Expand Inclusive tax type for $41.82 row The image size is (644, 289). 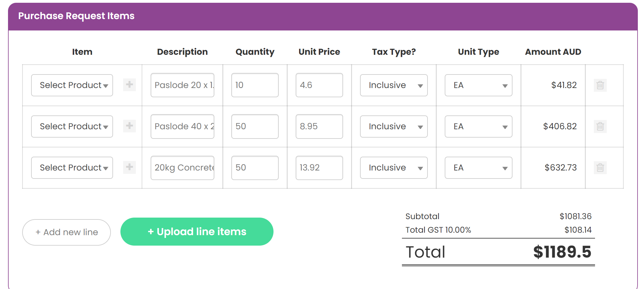(x=394, y=85)
